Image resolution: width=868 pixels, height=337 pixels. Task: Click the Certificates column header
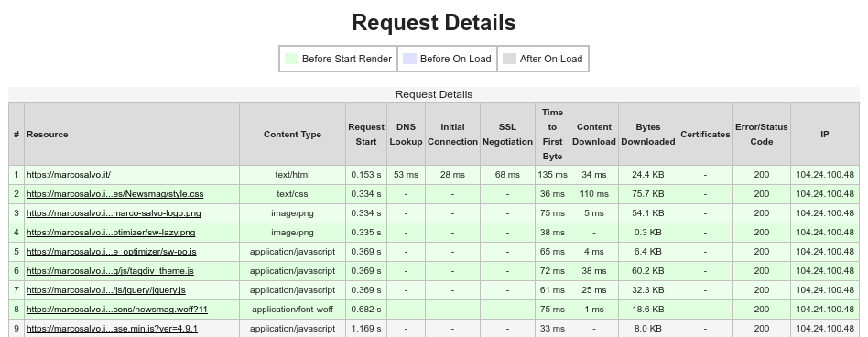point(705,135)
